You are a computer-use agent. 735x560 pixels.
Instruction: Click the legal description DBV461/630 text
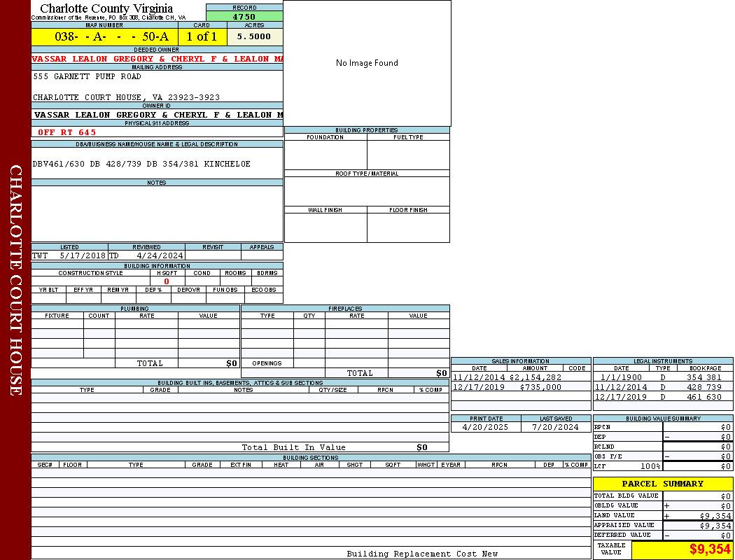(x=141, y=164)
